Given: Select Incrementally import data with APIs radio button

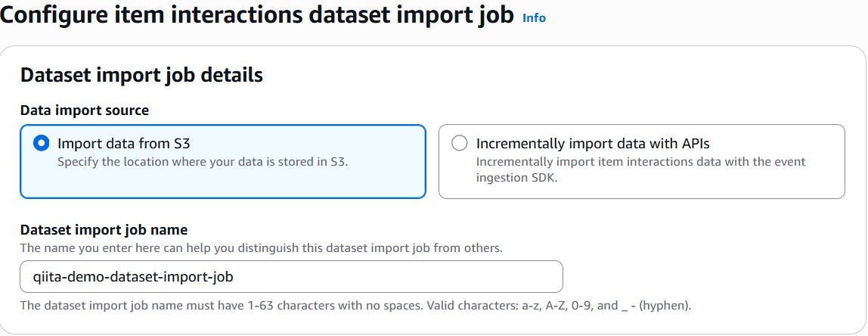Looking at the screenshot, I should (459, 143).
